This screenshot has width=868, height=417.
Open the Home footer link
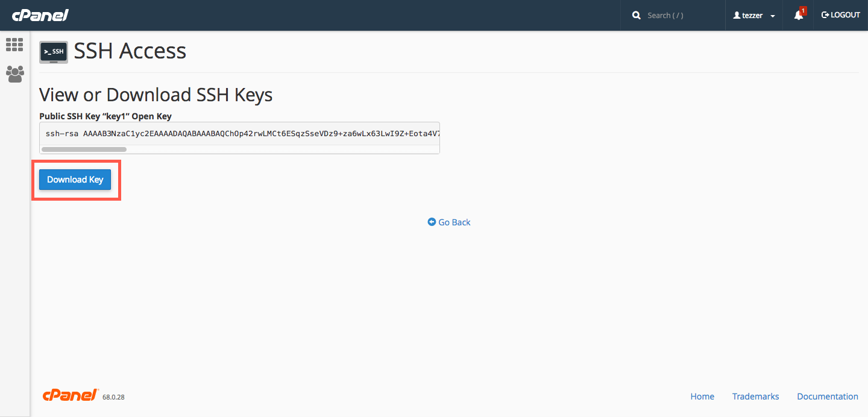click(702, 397)
